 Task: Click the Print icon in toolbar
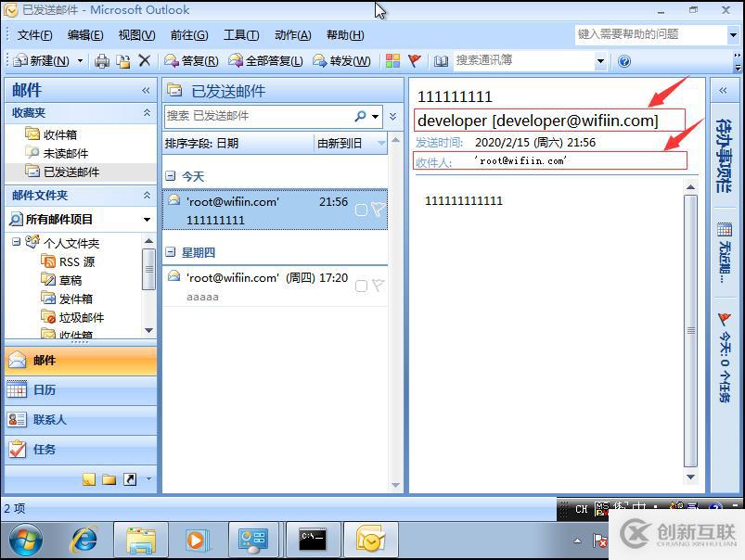102,61
